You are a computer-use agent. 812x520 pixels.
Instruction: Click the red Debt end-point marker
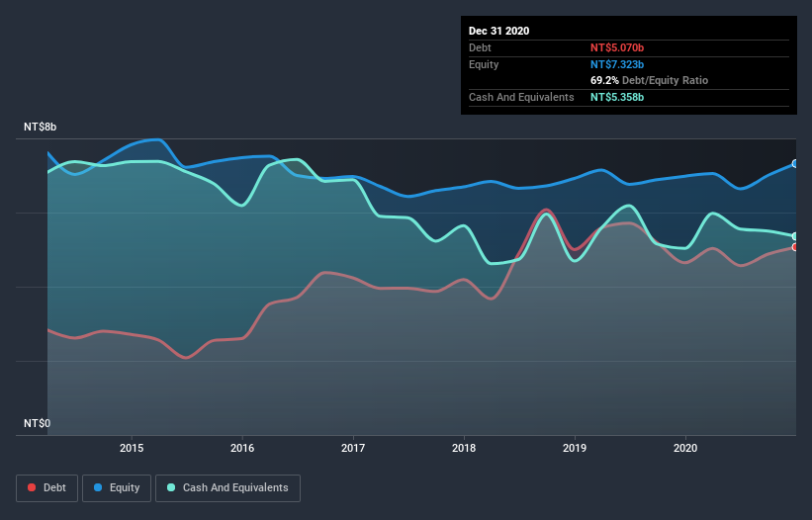795,247
